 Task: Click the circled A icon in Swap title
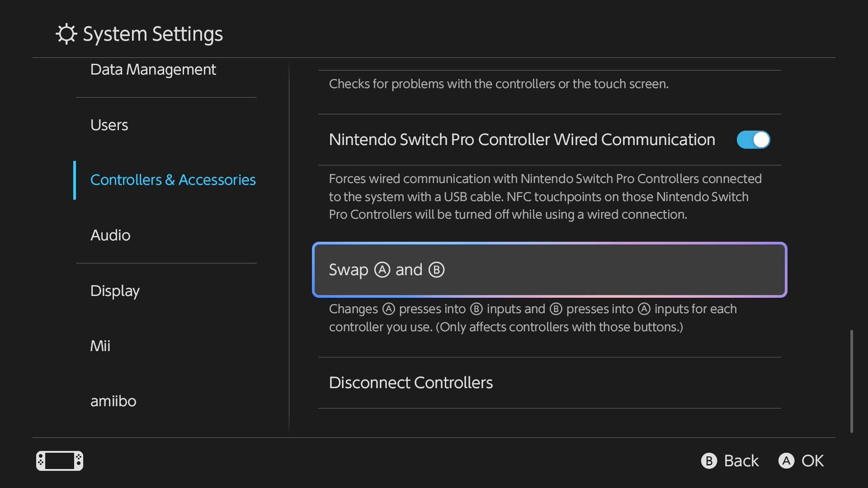382,270
